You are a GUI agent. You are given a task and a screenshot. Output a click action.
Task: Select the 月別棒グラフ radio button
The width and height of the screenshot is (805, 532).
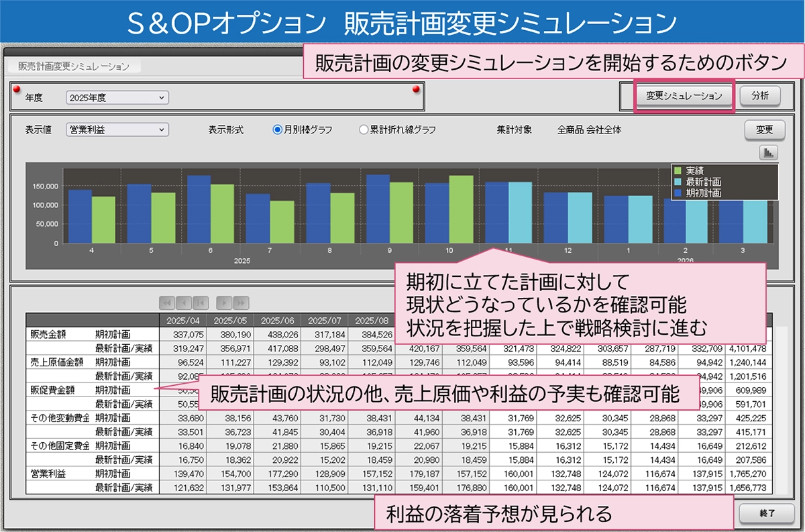click(277, 130)
